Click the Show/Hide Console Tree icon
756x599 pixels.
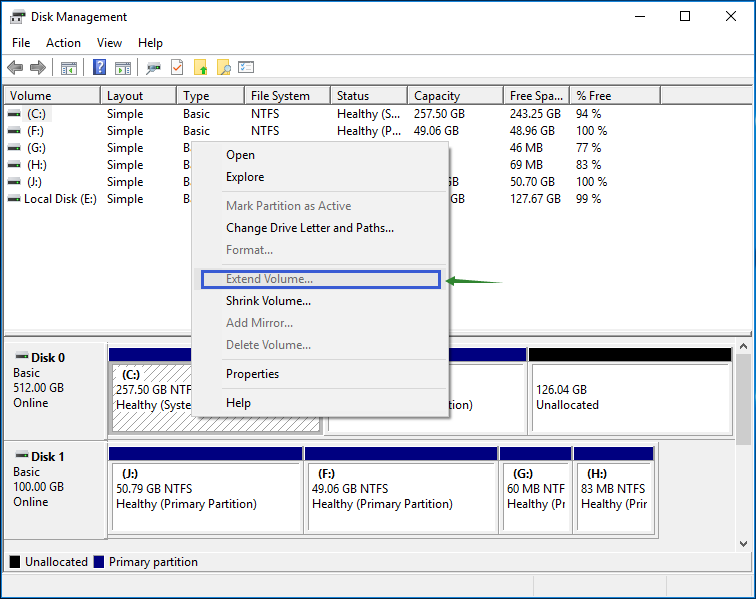[x=69, y=68]
